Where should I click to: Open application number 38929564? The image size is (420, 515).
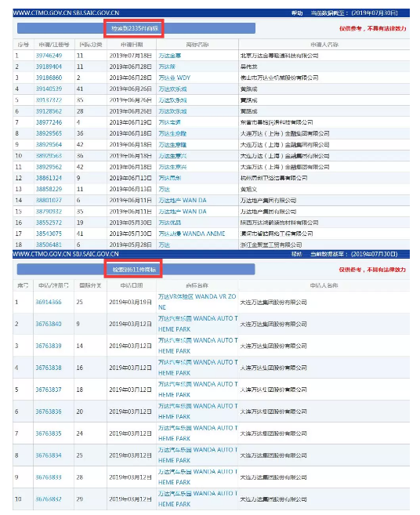49,145
